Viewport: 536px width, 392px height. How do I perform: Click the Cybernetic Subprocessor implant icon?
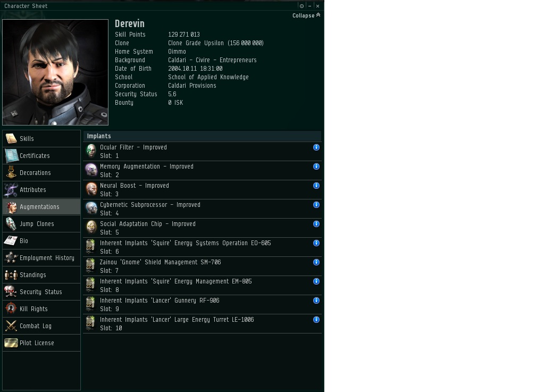91,208
